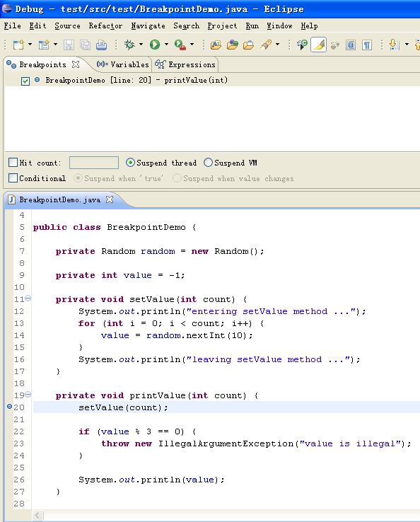Enable the Conditional checkbox
Screen dimensions: 420x522
coord(13,178)
